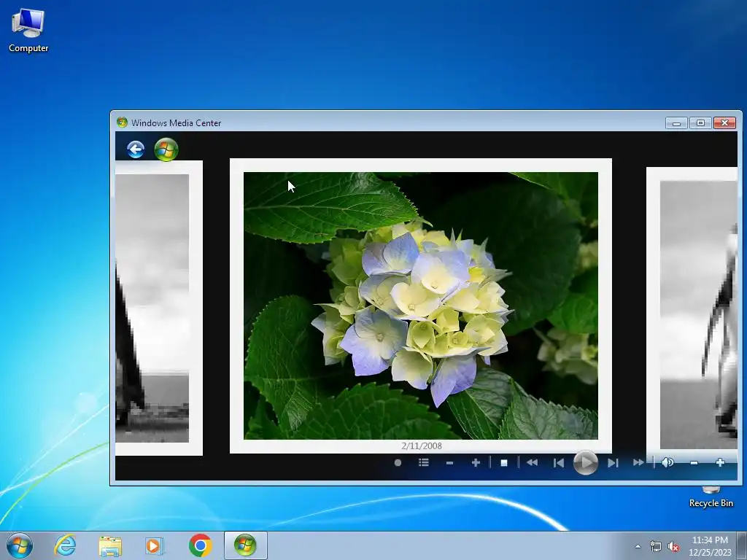Open the clock showing 11:34 PM
This screenshot has height=560, width=747.
[x=710, y=545]
